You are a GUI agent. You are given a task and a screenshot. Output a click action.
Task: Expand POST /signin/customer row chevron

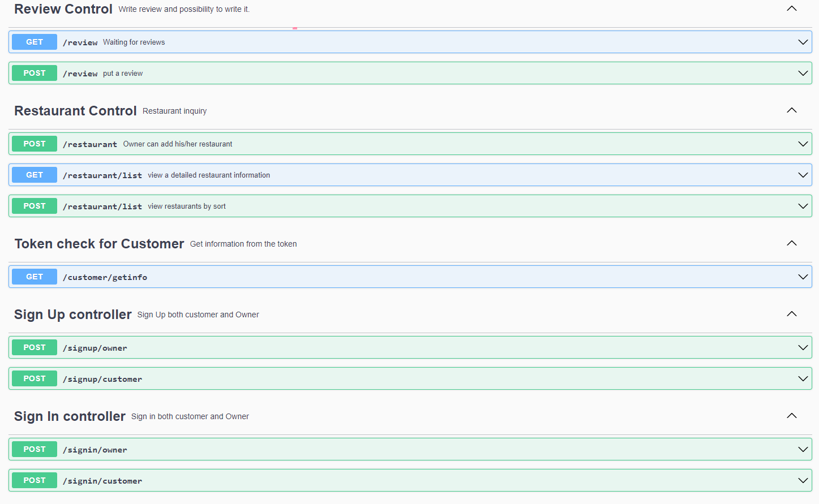(x=803, y=480)
